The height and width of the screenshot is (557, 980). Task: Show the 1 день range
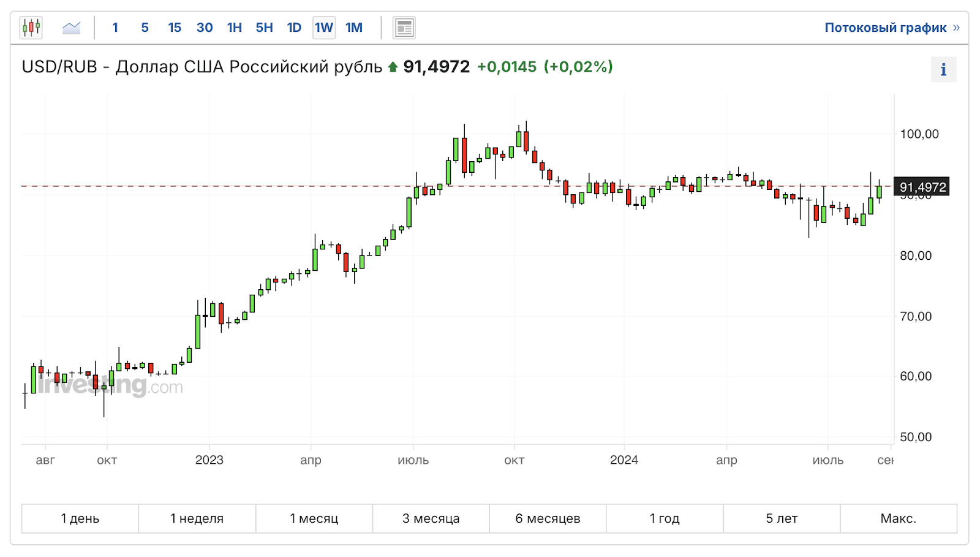coord(80,518)
